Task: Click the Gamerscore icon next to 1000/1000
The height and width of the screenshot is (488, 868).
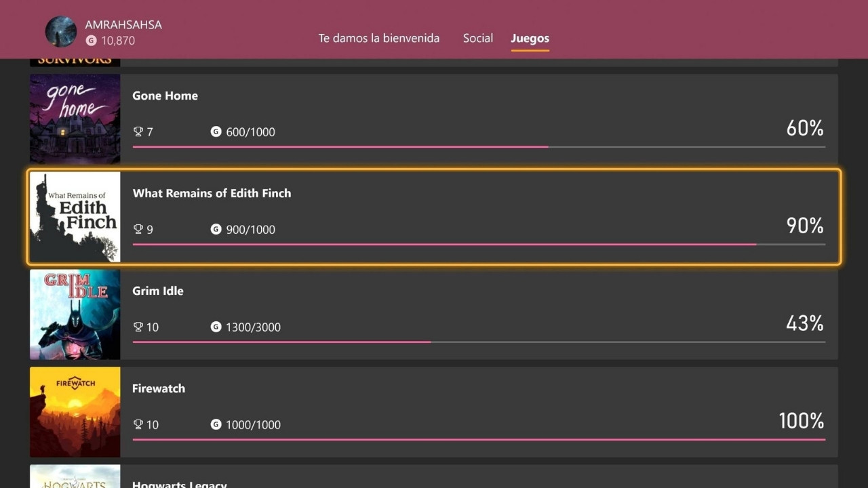Action: click(x=216, y=425)
